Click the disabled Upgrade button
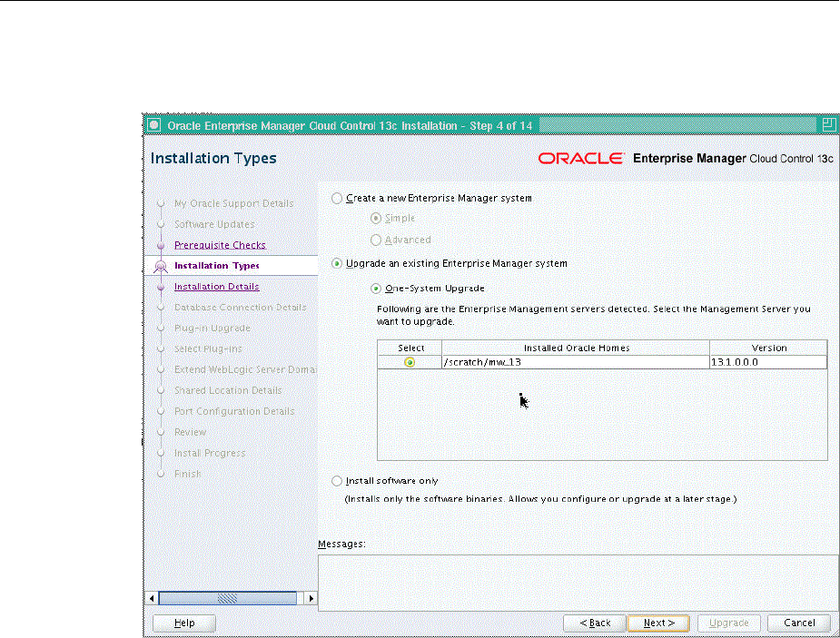This screenshot has height=638, width=840. tap(728, 623)
